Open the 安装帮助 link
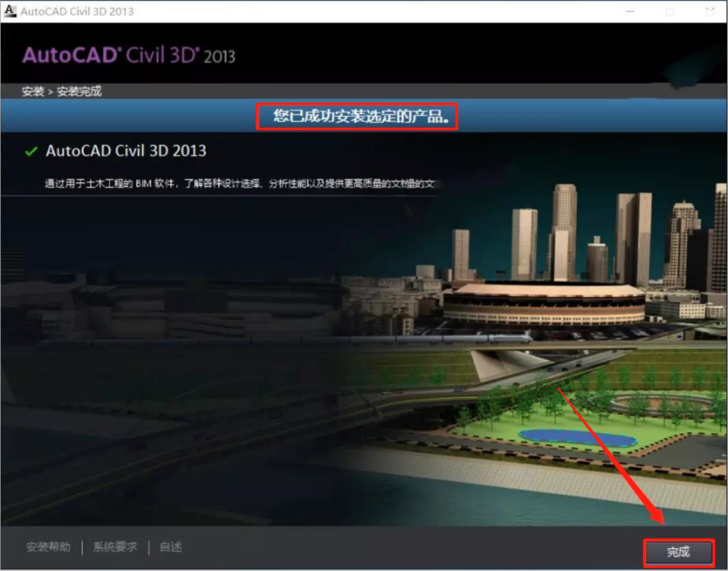 tap(48, 547)
